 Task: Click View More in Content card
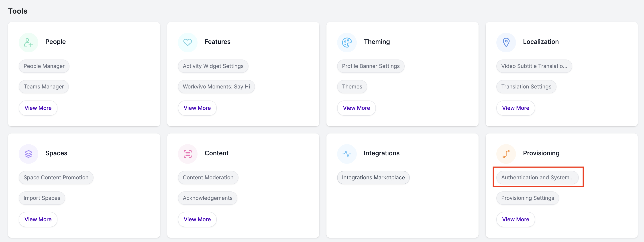[x=197, y=219]
